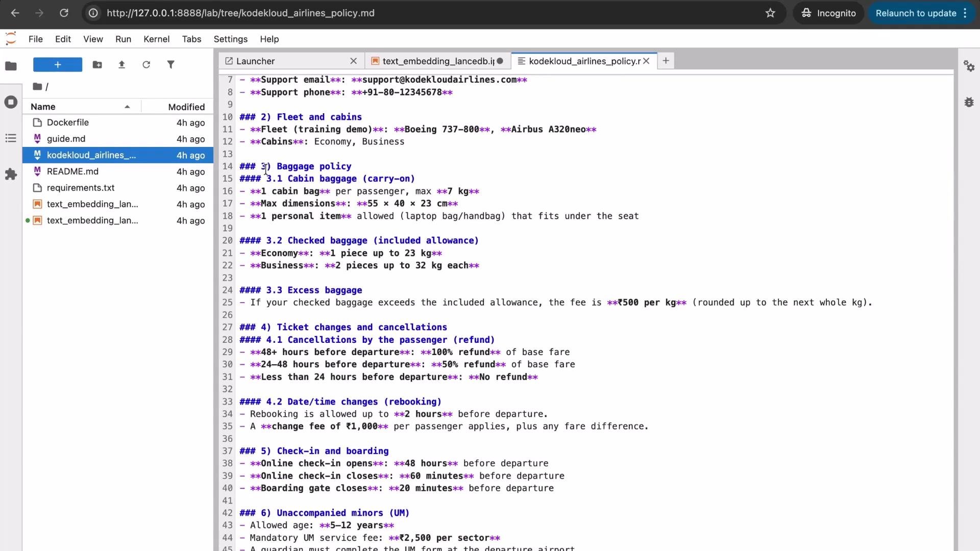Click the JupyterLab logo icon
Viewport: 980px width, 551px height.
11,39
